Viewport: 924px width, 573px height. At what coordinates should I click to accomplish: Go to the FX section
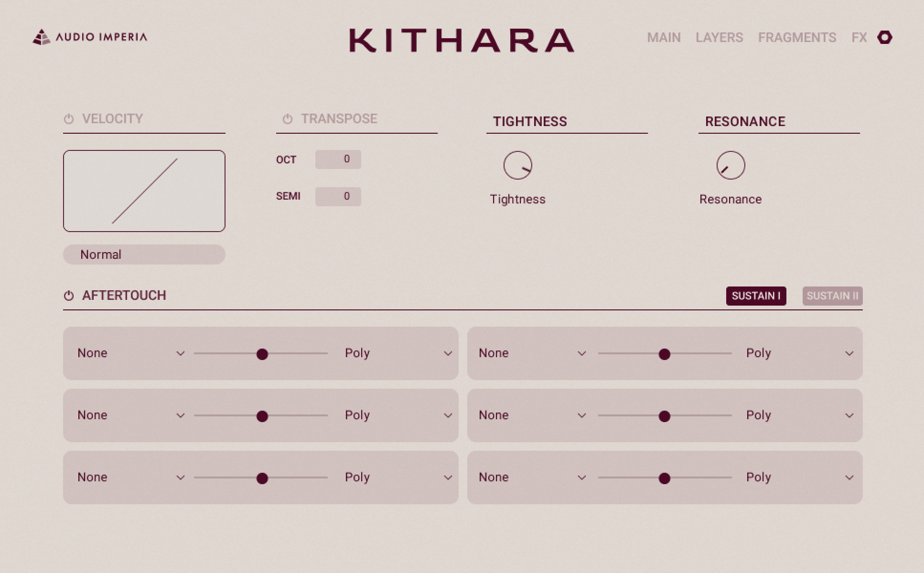(x=860, y=38)
